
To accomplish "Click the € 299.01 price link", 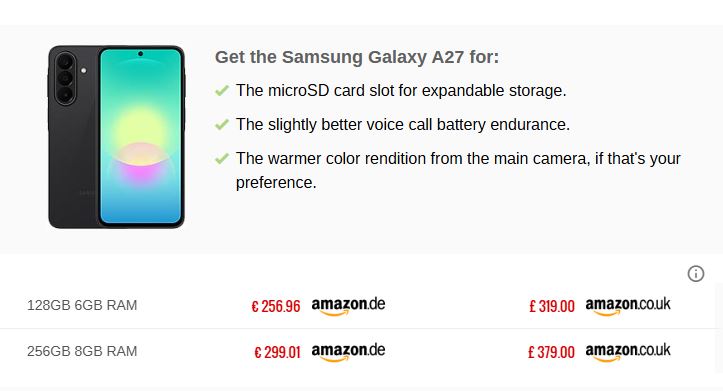I will pos(277,352).
